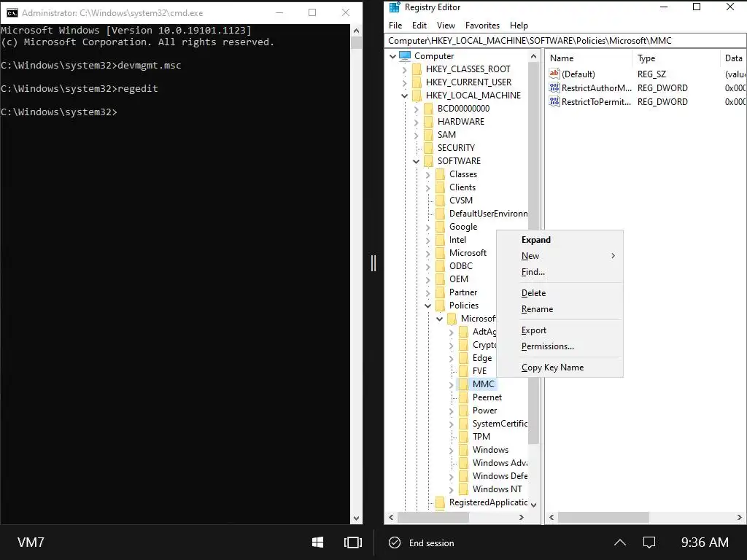Open Task View on the taskbar
747x560 pixels.
(352, 542)
